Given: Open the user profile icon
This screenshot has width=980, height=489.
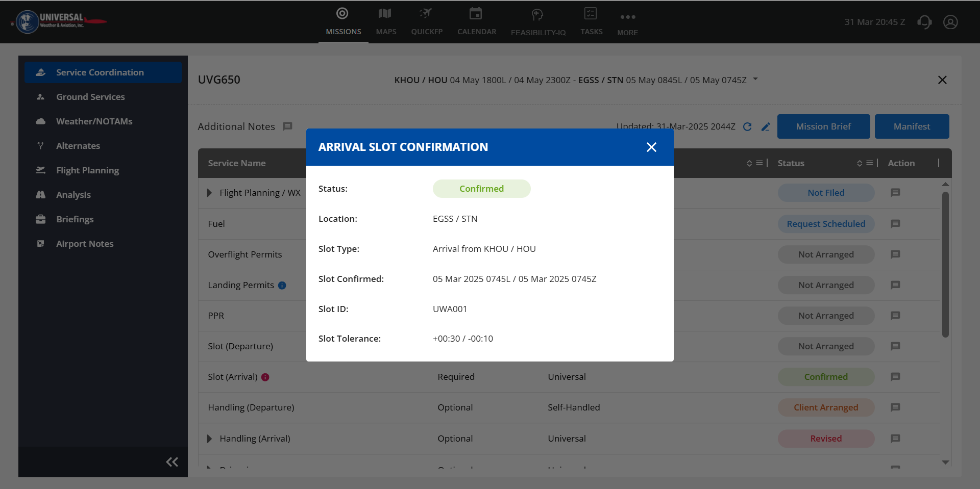Looking at the screenshot, I should click(950, 22).
